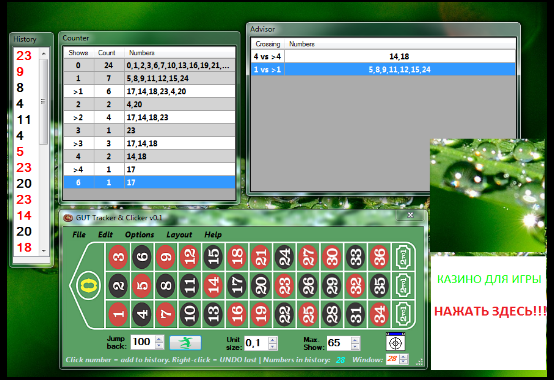Click Crossing column header in Advisor

coord(268,44)
